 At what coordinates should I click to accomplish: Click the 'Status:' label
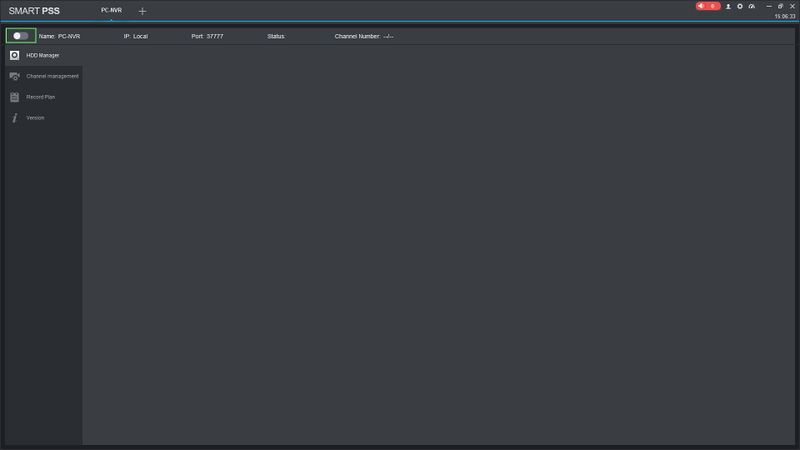point(276,36)
